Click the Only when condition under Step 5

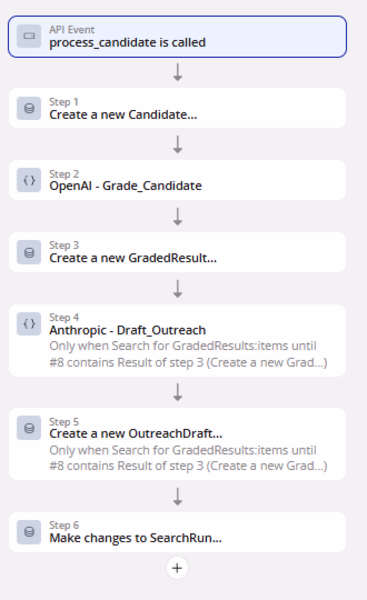coord(188,458)
